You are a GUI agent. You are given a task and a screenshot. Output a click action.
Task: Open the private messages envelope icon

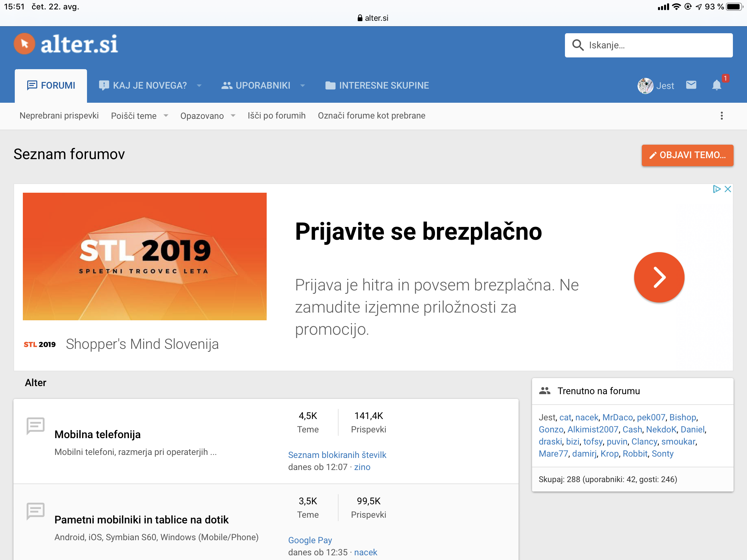(x=691, y=85)
